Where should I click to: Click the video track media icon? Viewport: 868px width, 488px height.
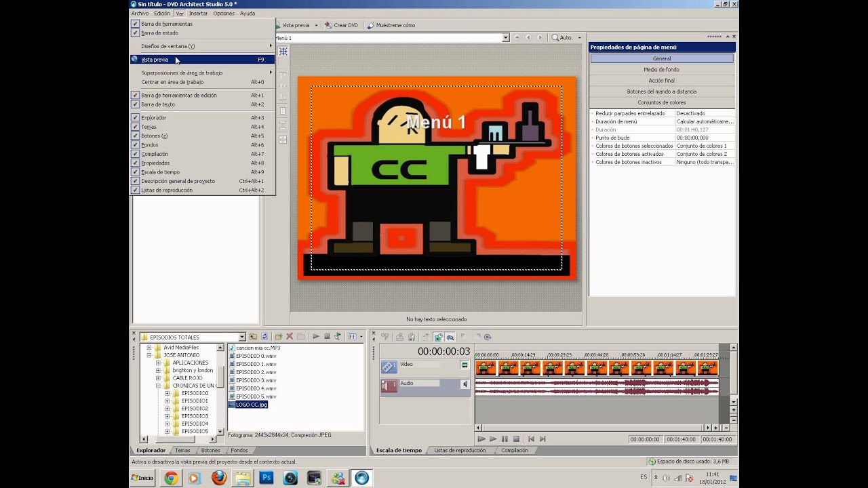point(389,367)
